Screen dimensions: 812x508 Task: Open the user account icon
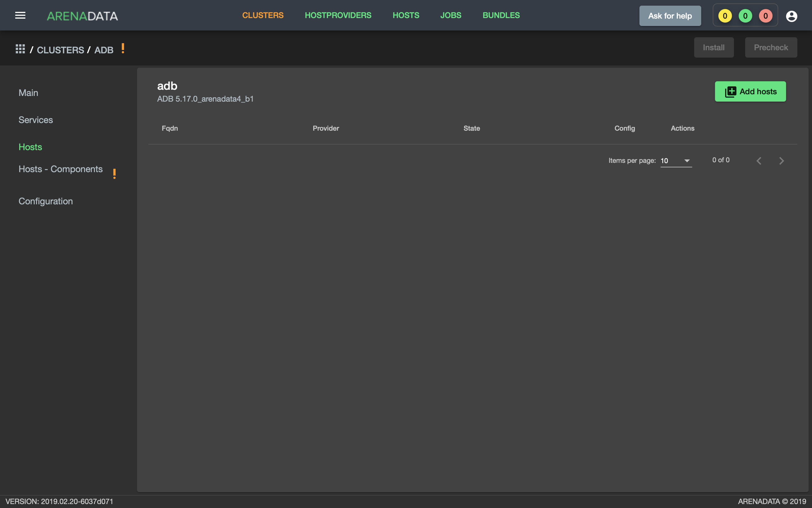tap(791, 16)
